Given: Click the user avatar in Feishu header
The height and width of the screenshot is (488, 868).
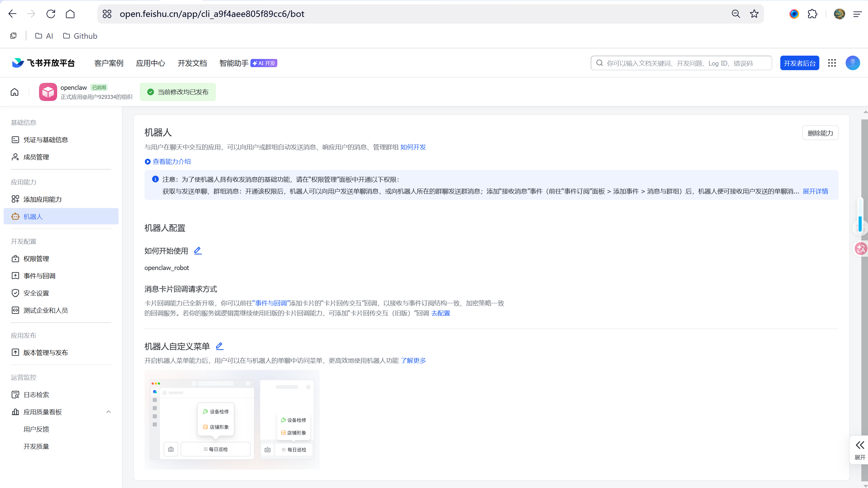Looking at the screenshot, I should tap(853, 63).
